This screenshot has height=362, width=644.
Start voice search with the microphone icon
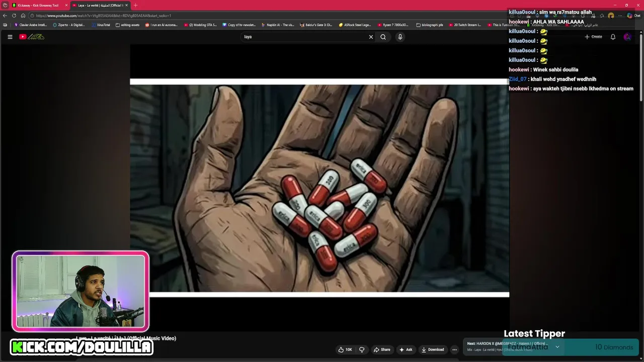point(400,37)
